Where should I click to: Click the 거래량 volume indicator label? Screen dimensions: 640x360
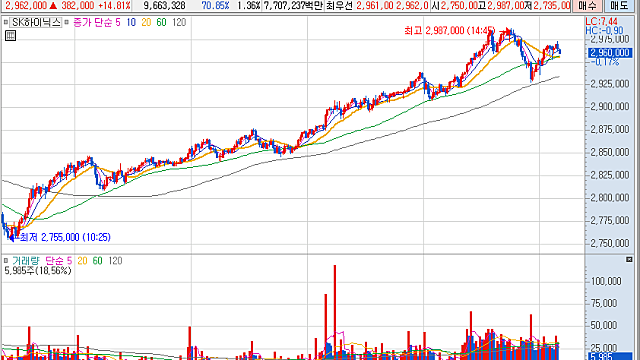[x=26, y=260]
